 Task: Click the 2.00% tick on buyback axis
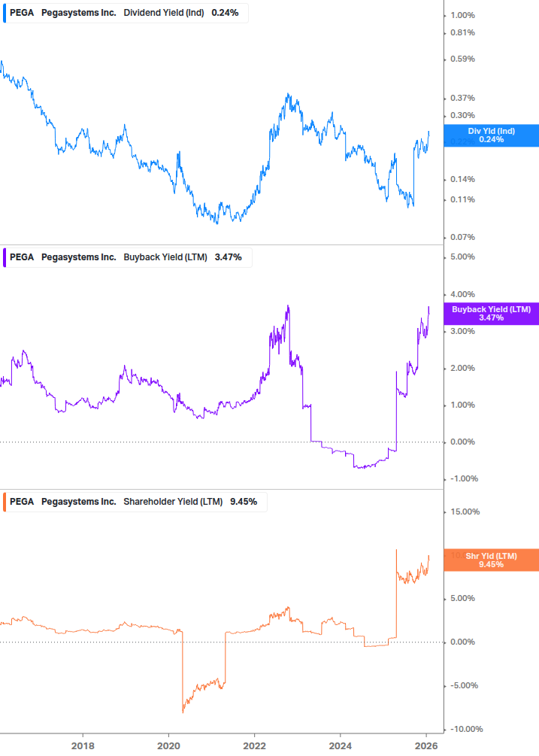click(462, 369)
